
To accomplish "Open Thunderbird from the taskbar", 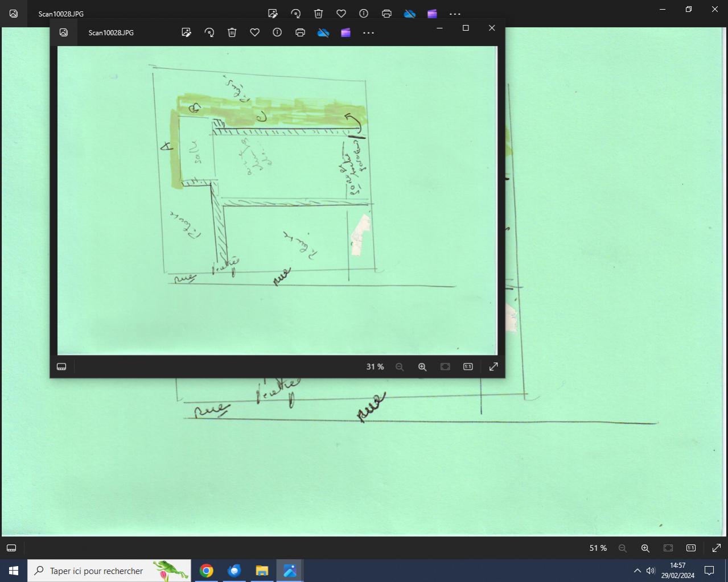I will coord(234,571).
